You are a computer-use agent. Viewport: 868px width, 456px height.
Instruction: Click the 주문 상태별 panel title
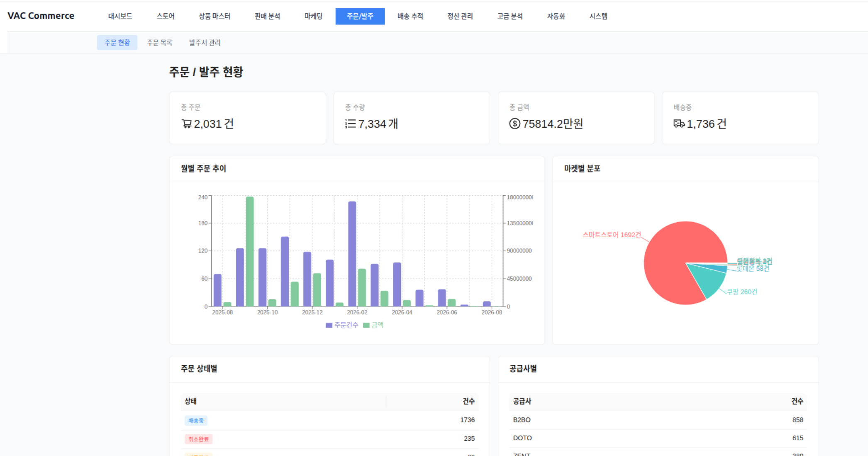pos(199,369)
